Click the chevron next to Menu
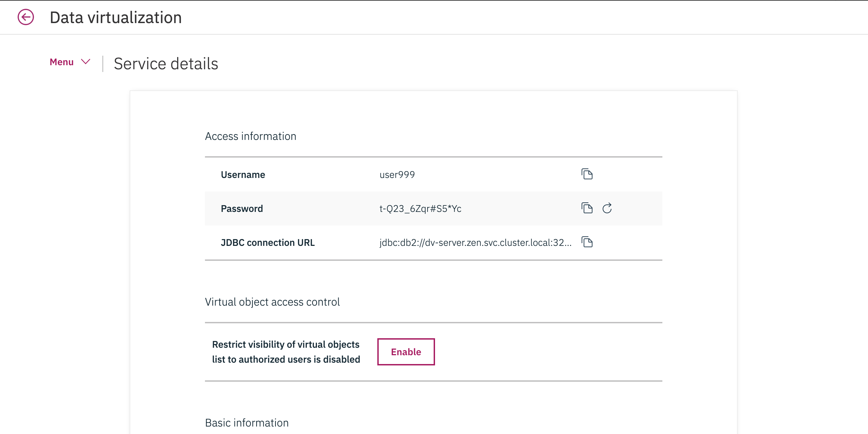Viewport: 868px width, 434px height. pos(86,62)
